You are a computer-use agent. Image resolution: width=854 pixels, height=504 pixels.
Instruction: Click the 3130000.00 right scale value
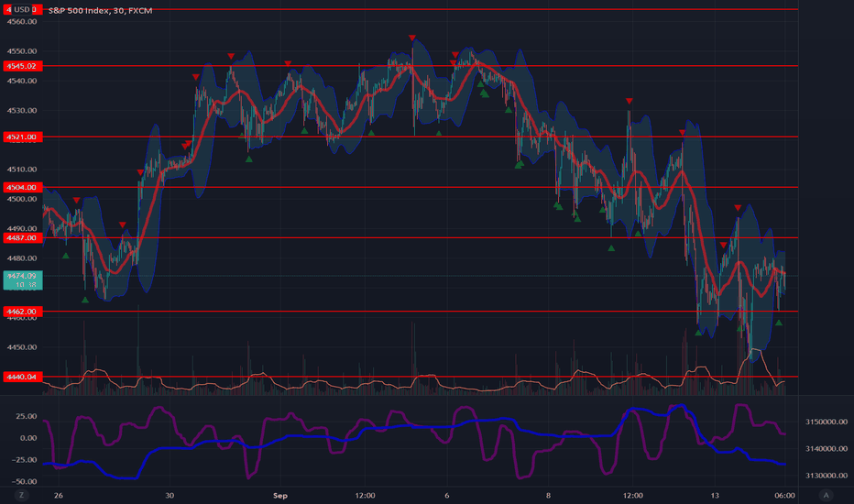tap(827, 475)
